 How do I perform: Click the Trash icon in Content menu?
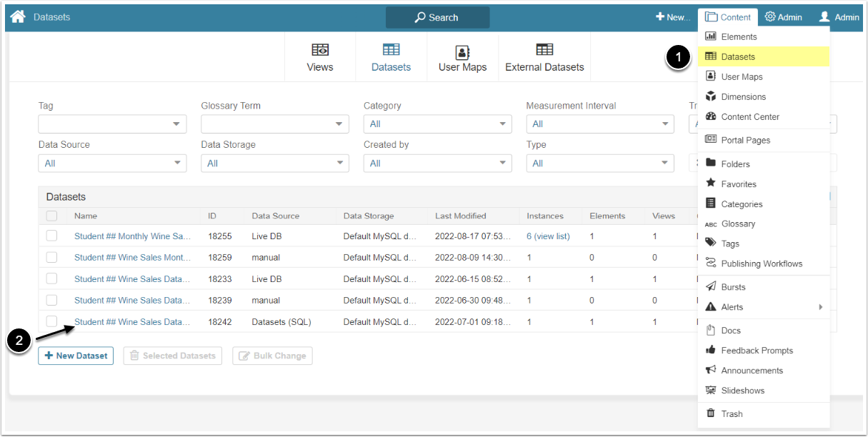[711, 413]
